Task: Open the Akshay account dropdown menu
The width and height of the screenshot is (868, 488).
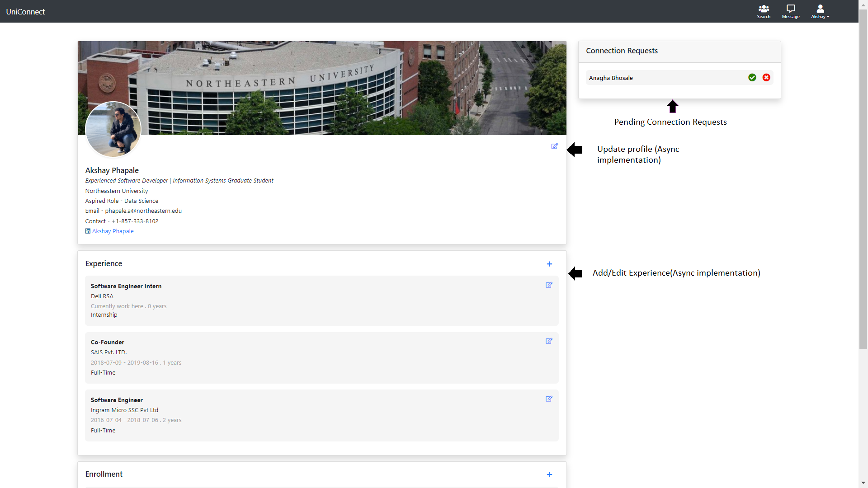Action: (820, 16)
